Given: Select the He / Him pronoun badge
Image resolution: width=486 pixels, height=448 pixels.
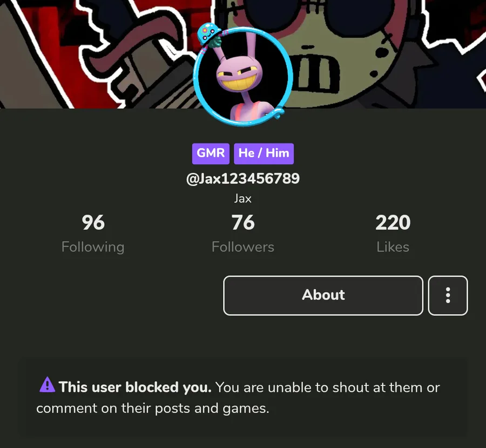Looking at the screenshot, I should tap(264, 153).
